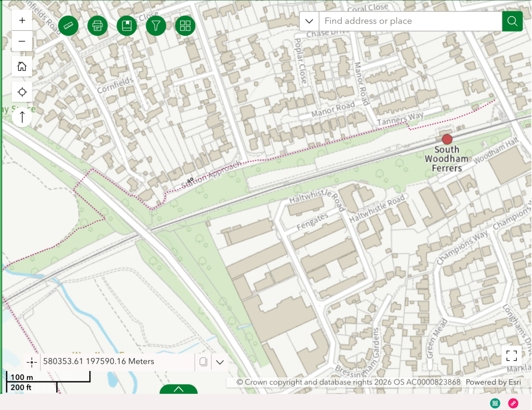The width and height of the screenshot is (532, 410).
Task: Open the Filter funnel tool
Action: tap(156, 25)
